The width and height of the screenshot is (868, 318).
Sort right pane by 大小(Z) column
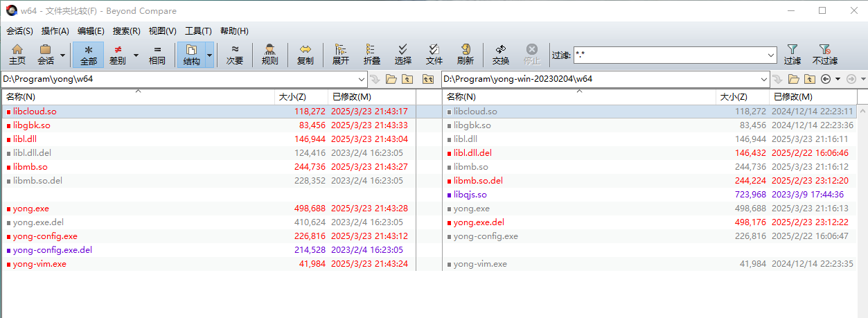(x=743, y=97)
